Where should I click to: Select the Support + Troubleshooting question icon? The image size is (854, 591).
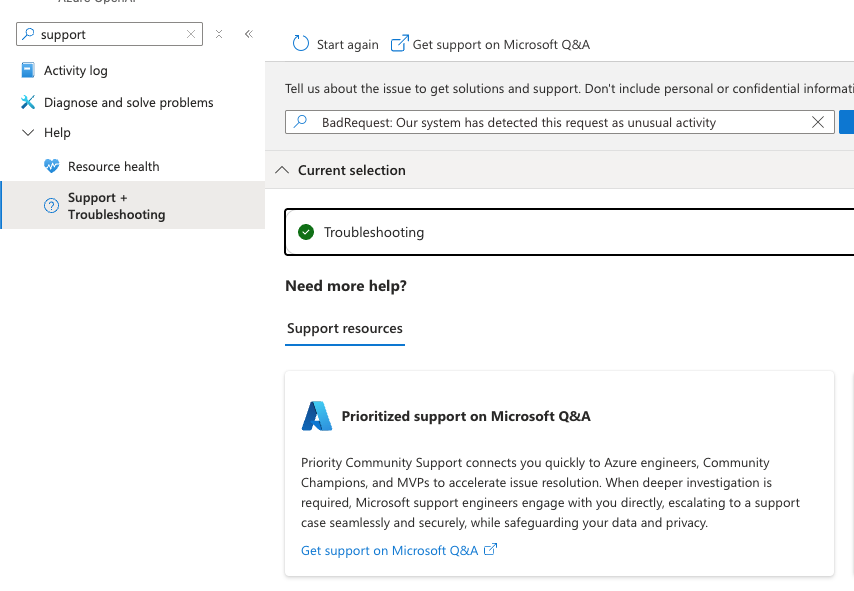coord(51,205)
